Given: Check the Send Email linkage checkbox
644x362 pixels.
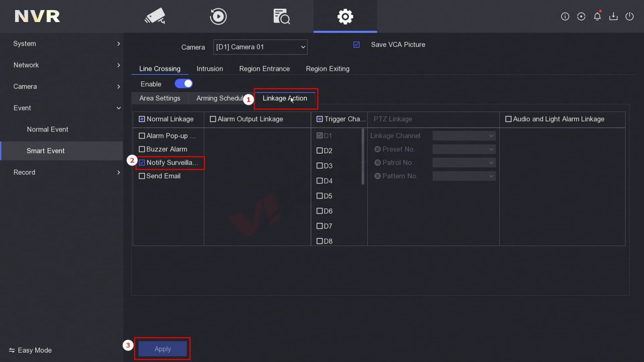Looking at the screenshot, I should [x=142, y=176].
